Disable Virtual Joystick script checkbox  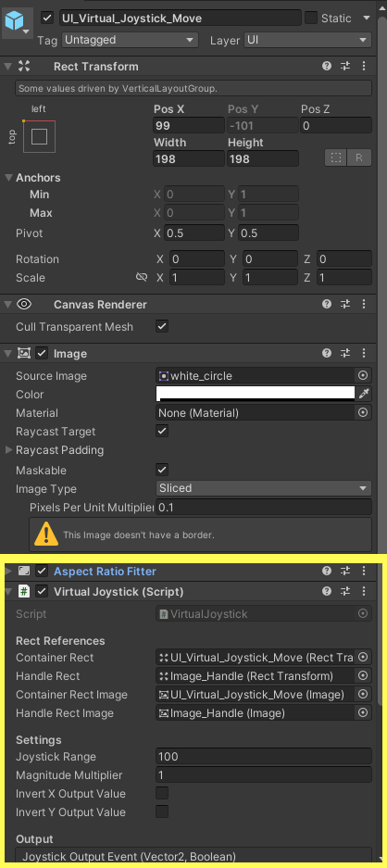tap(42, 591)
